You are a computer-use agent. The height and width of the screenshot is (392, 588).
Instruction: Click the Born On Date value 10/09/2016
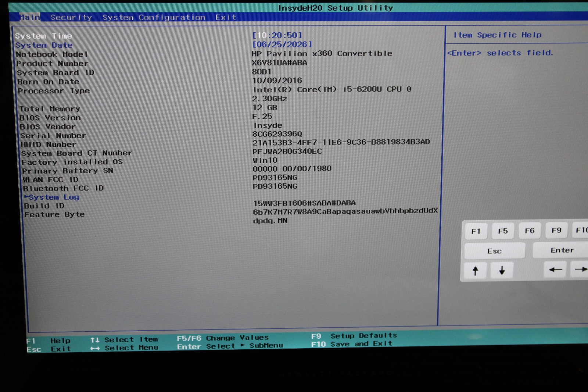(x=277, y=81)
